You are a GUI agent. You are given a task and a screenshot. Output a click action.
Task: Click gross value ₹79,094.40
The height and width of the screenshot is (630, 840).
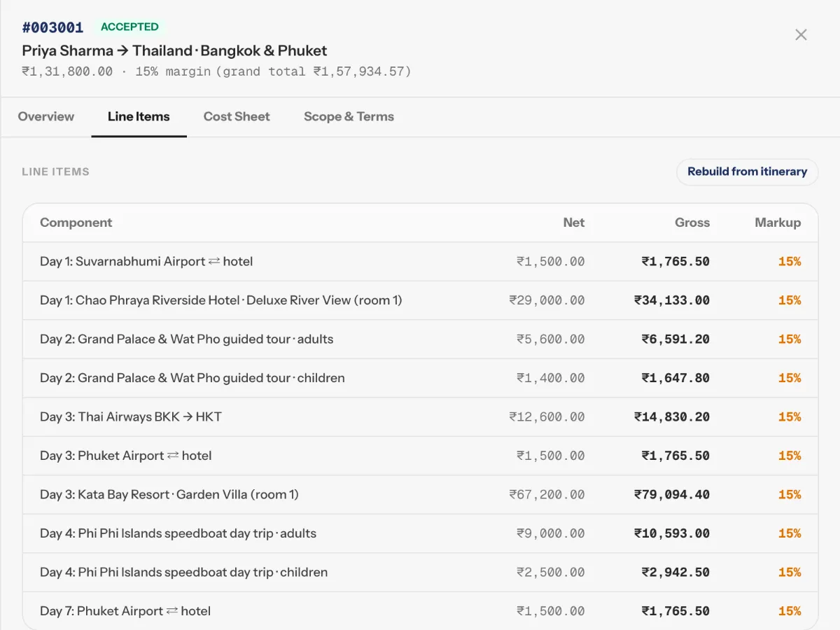tap(672, 495)
